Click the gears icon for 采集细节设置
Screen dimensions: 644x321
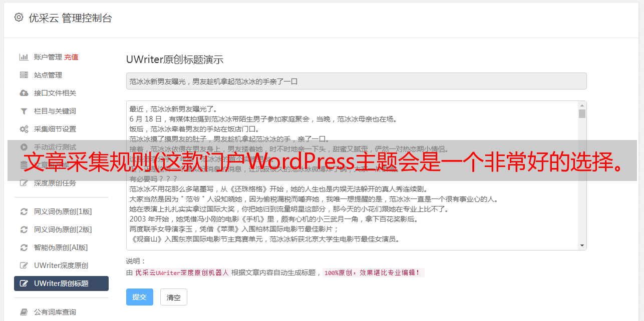24,129
